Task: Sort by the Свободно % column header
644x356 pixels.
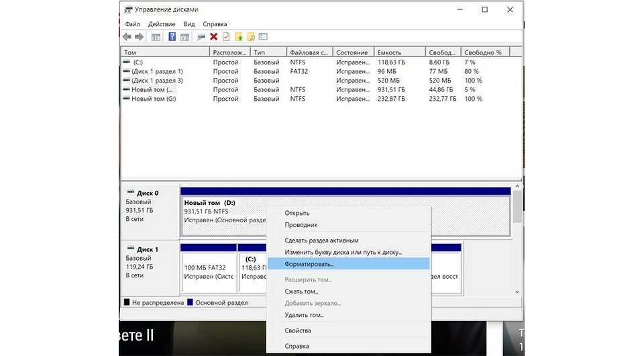Action: coord(485,52)
